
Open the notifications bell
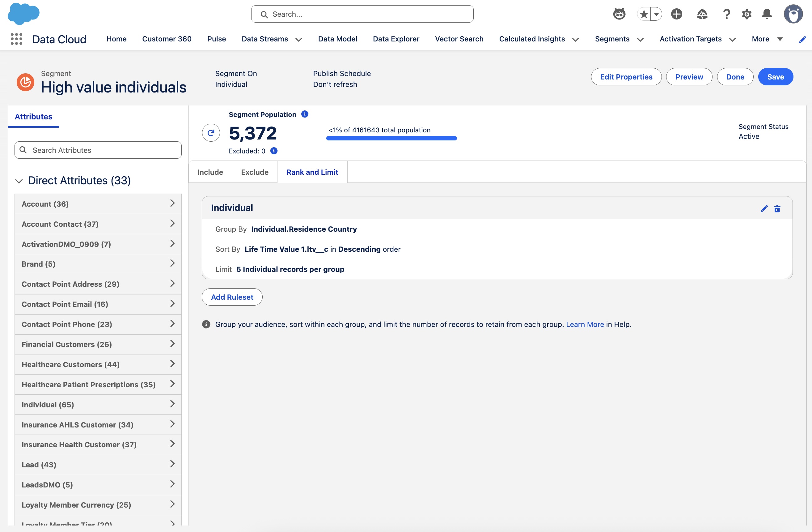(767, 14)
